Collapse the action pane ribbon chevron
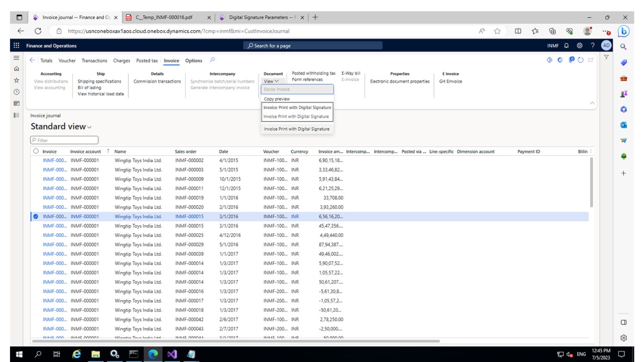The height and width of the screenshot is (362, 644). click(x=592, y=103)
